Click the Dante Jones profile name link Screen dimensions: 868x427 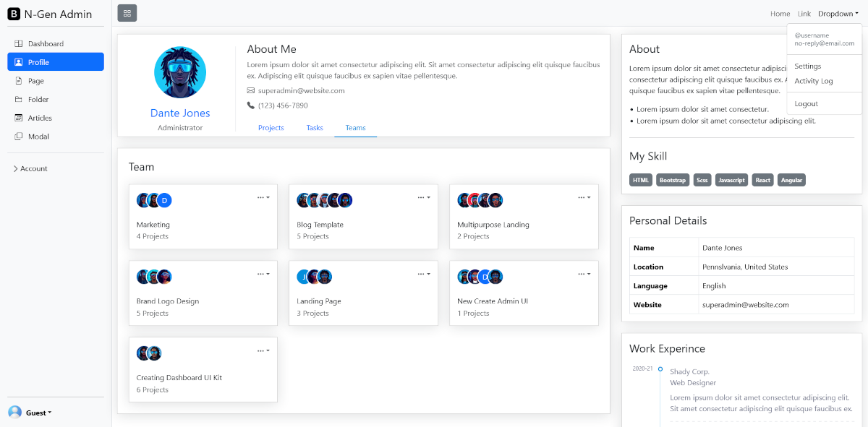click(x=179, y=113)
